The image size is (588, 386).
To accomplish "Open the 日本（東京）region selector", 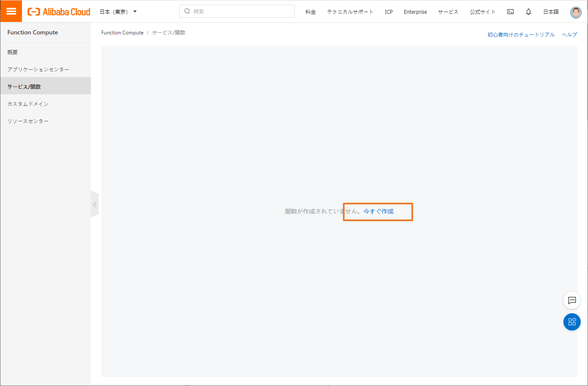I will coord(116,12).
